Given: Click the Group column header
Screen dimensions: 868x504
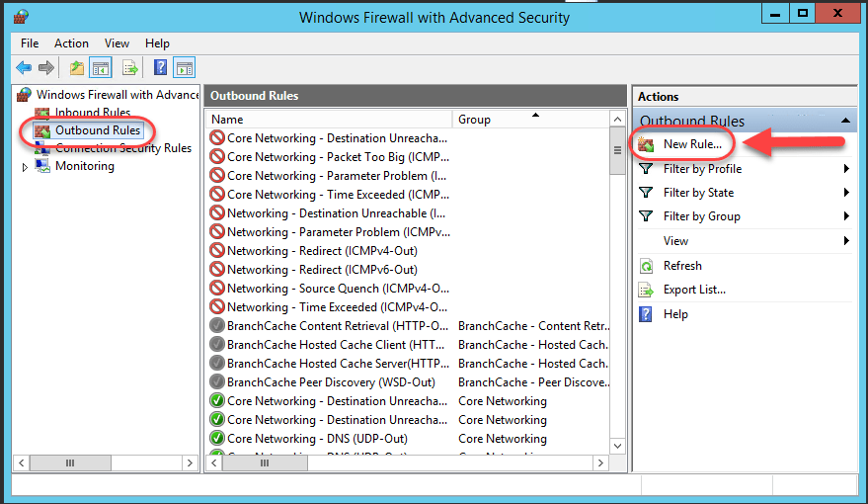Looking at the screenshot, I should click(x=530, y=120).
